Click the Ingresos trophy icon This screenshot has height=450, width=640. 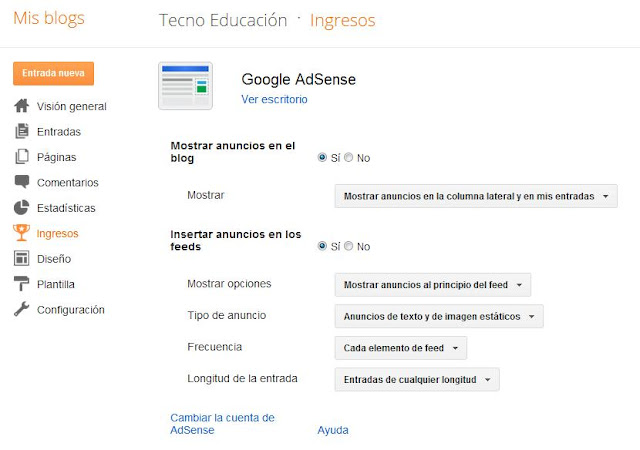21,232
